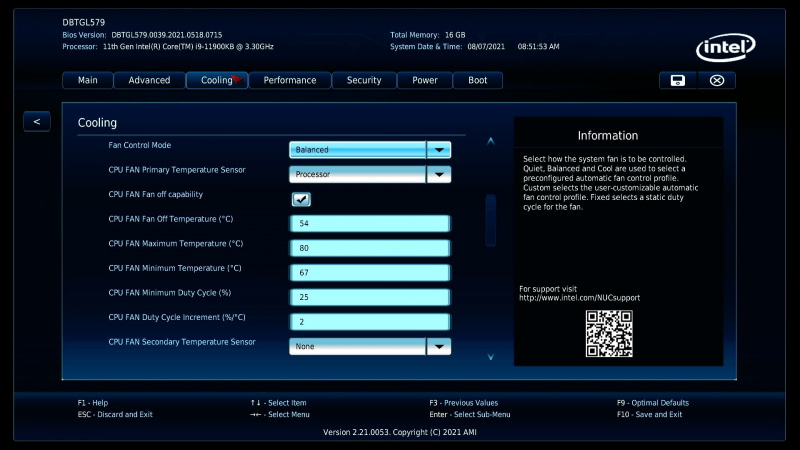Click CPU FAN Maximum Temperature label
Image resolution: width=800 pixels, height=450 pixels.
click(x=176, y=243)
